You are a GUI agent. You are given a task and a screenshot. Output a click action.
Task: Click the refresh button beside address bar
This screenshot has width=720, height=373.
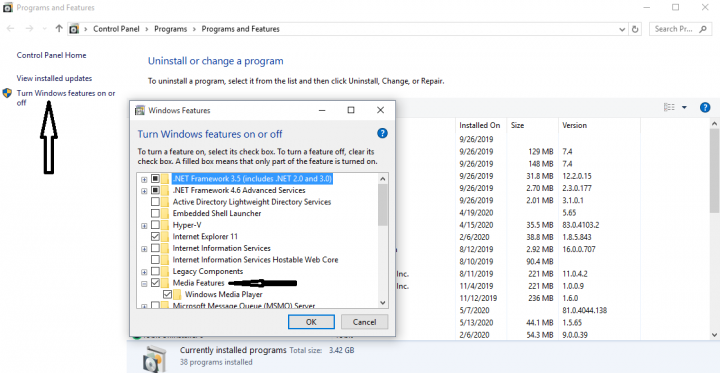[x=635, y=29]
